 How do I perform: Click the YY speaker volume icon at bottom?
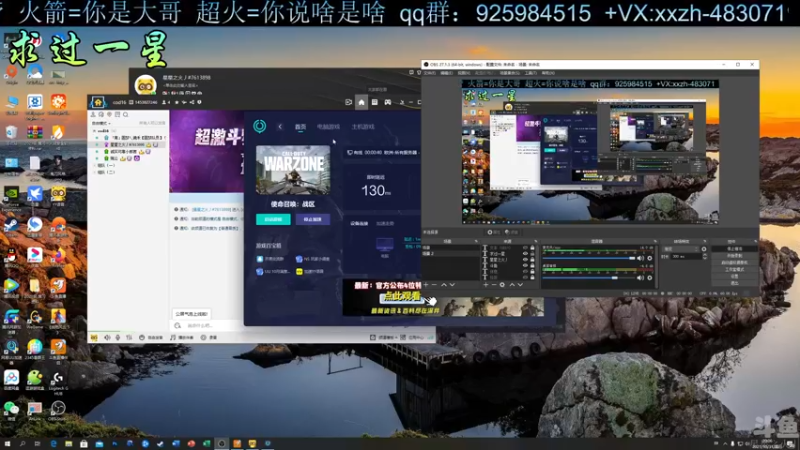[x=107, y=338]
